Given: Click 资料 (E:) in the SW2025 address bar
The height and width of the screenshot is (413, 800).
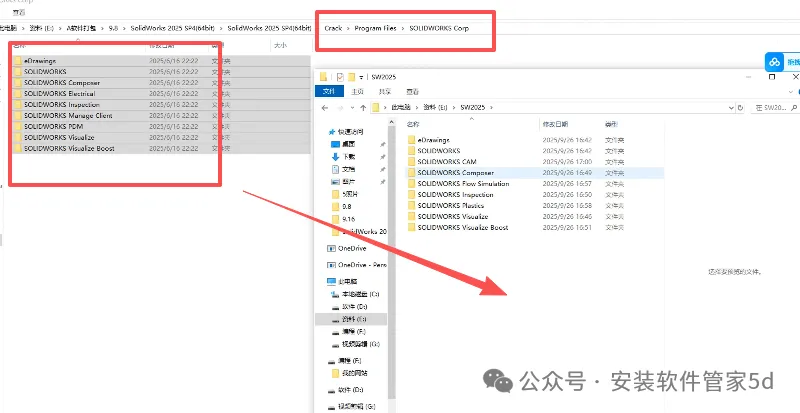Looking at the screenshot, I should tap(437, 108).
